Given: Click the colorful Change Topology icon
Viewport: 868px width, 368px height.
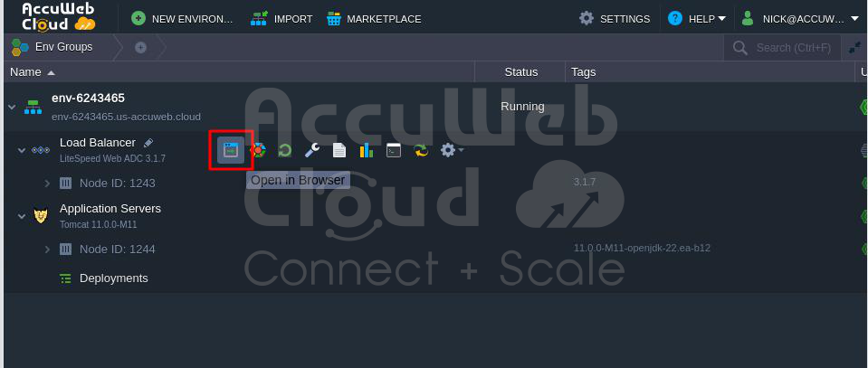Looking at the screenshot, I should coord(258,150).
